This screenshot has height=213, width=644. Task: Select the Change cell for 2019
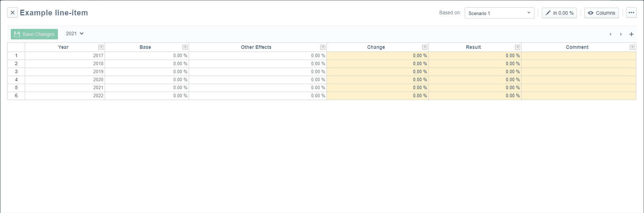pyautogui.click(x=377, y=72)
